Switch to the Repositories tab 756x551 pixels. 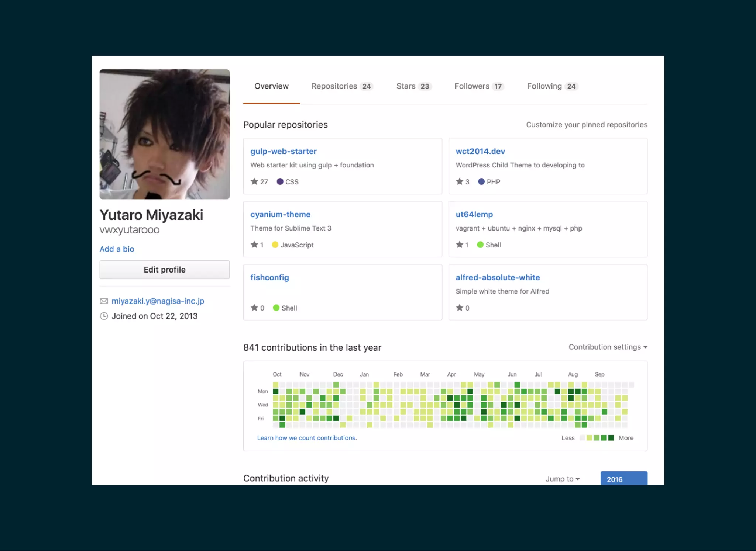pyautogui.click(x=341, y=86)
